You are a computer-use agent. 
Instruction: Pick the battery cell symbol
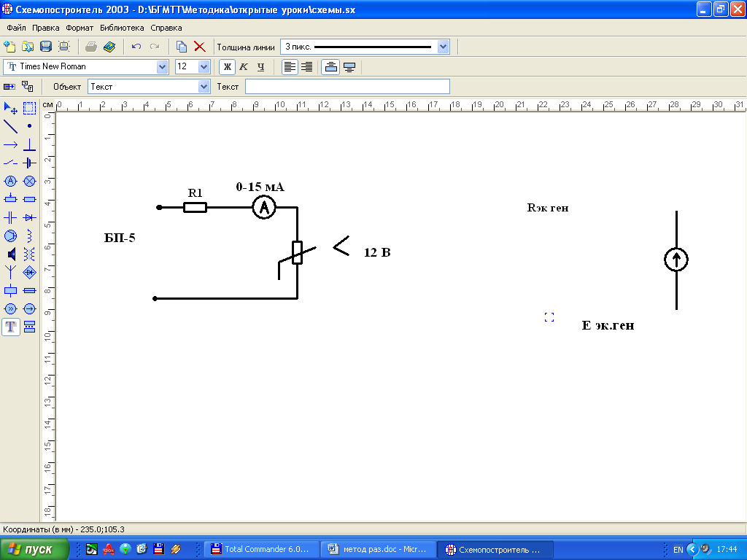click(29, 163)
